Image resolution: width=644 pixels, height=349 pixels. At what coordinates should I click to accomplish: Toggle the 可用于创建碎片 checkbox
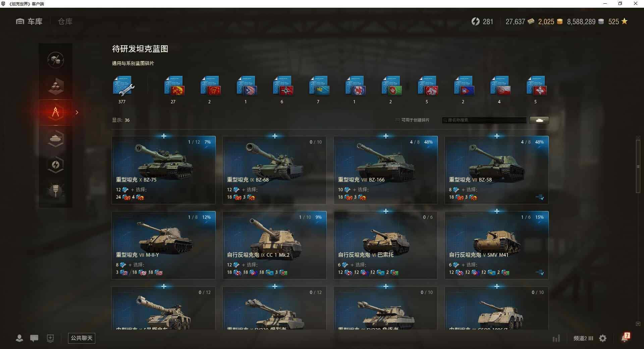tap(398, 120)
